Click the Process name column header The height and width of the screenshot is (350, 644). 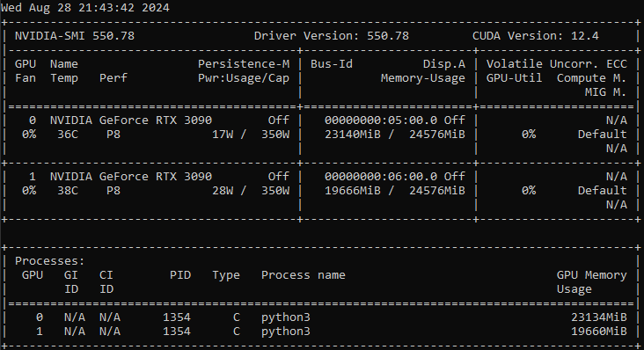tap(304, 275)
